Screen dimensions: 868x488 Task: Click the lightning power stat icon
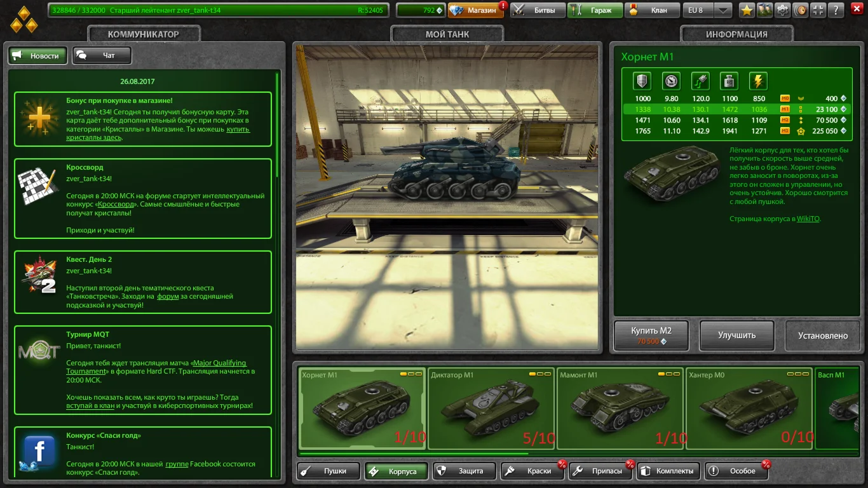coord(758,81)
